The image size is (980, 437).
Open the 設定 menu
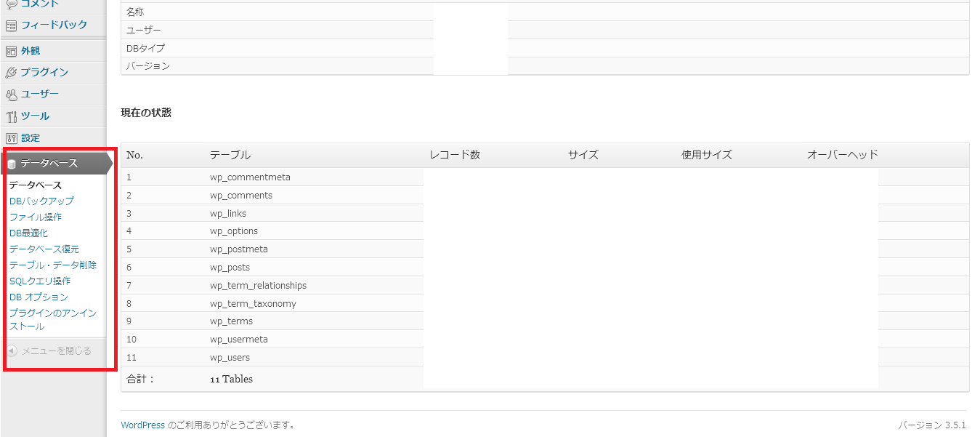tap(31, 138)
